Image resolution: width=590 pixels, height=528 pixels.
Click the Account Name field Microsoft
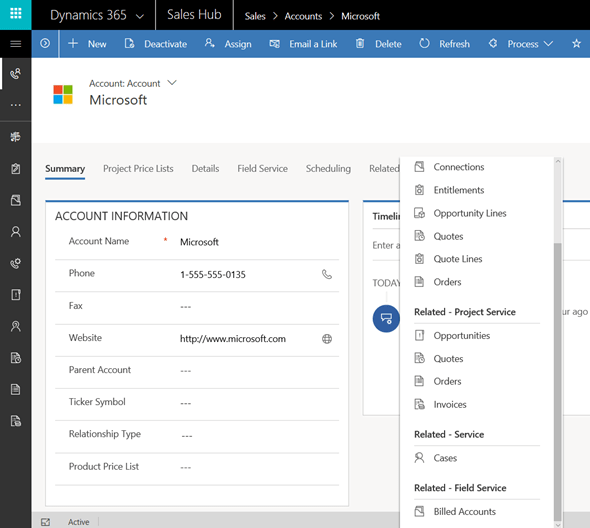[199, 242]
